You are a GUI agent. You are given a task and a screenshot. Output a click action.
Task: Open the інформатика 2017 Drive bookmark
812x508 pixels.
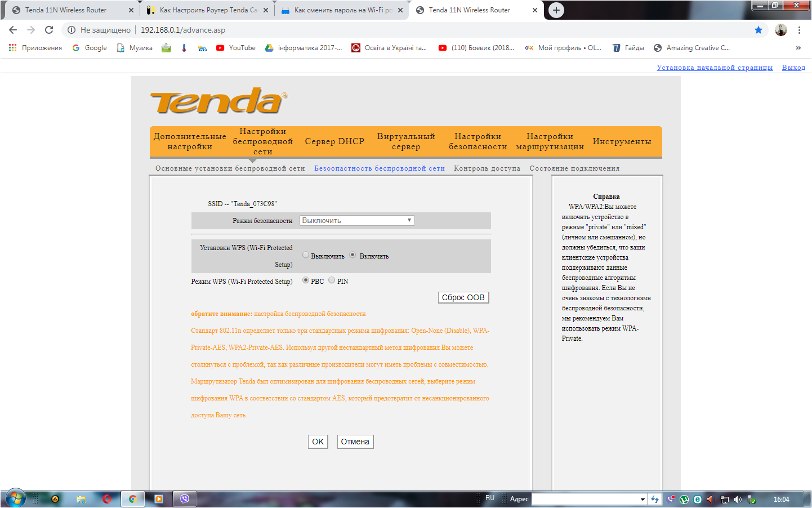(x=304, y=48)
